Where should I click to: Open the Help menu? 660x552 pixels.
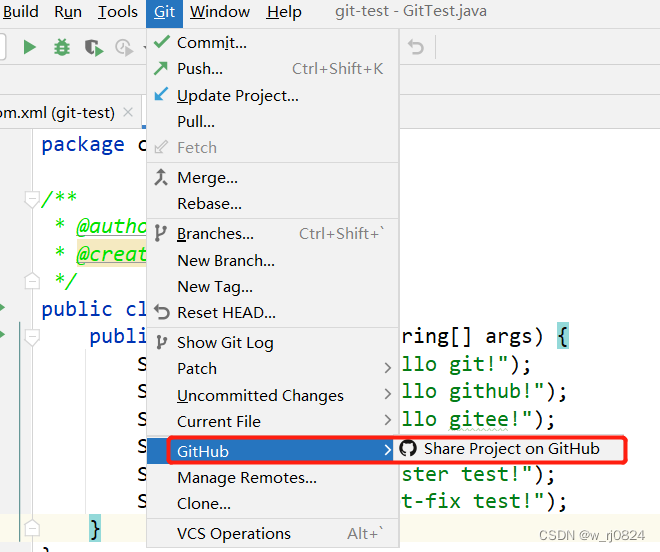tap(284, 11)
